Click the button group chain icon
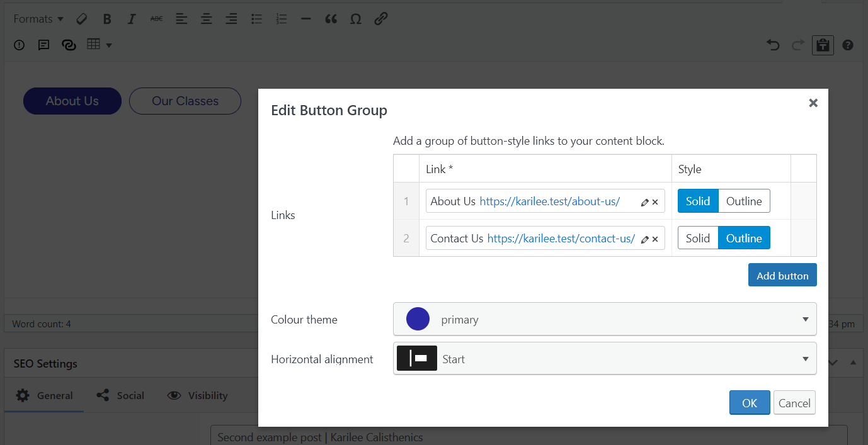Viewport: 868px width, 445px height. [x=69, y=45]
